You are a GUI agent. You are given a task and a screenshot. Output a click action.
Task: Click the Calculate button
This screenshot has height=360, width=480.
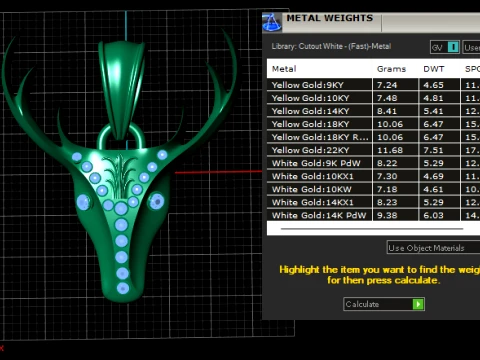tap(384, 304)
